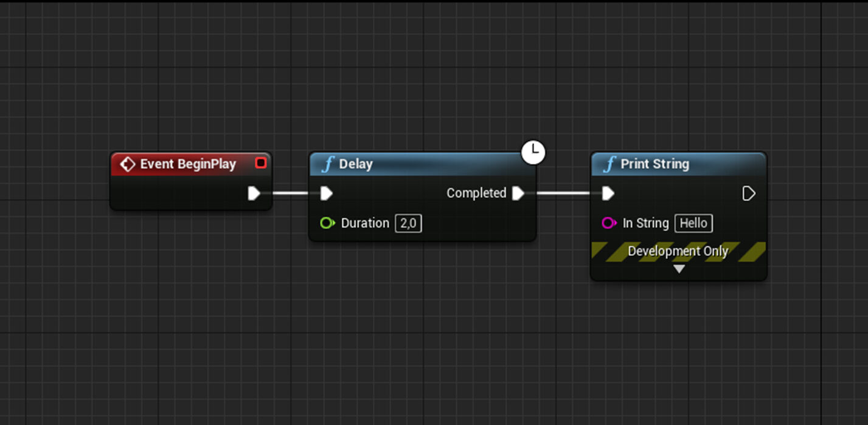
Task: Click the green Duration float pin
Action: pos(327,223)
